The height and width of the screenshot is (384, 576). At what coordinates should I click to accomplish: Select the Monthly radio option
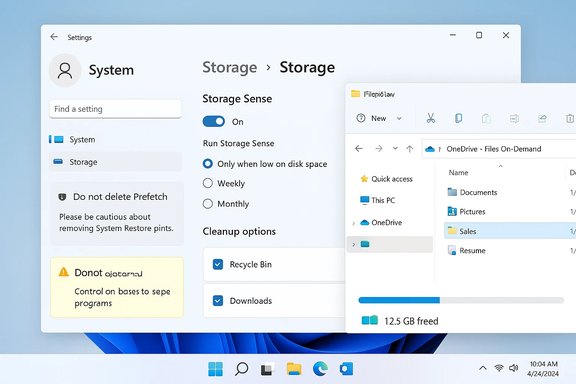pos(208,204)
